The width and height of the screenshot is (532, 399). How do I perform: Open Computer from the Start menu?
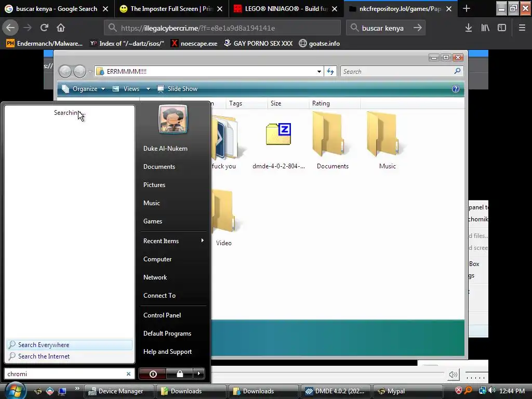point(157,259)
